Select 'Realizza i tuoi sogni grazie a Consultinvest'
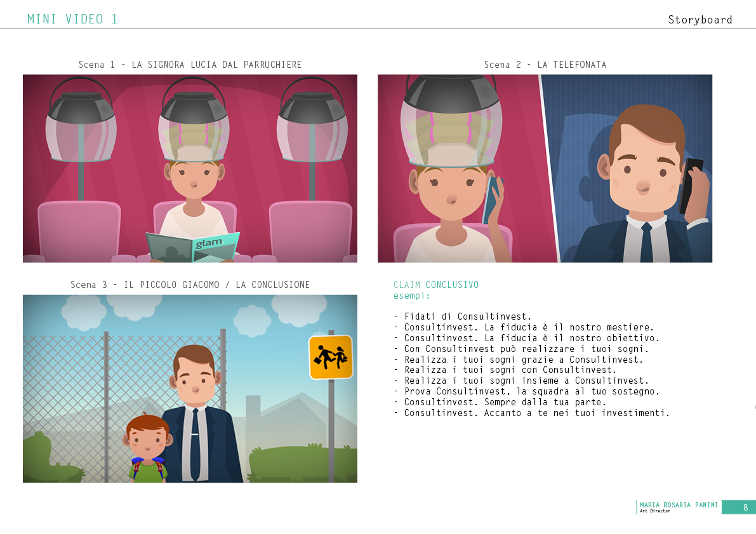Viewport: 756px width, 534px height. (519, 359)
